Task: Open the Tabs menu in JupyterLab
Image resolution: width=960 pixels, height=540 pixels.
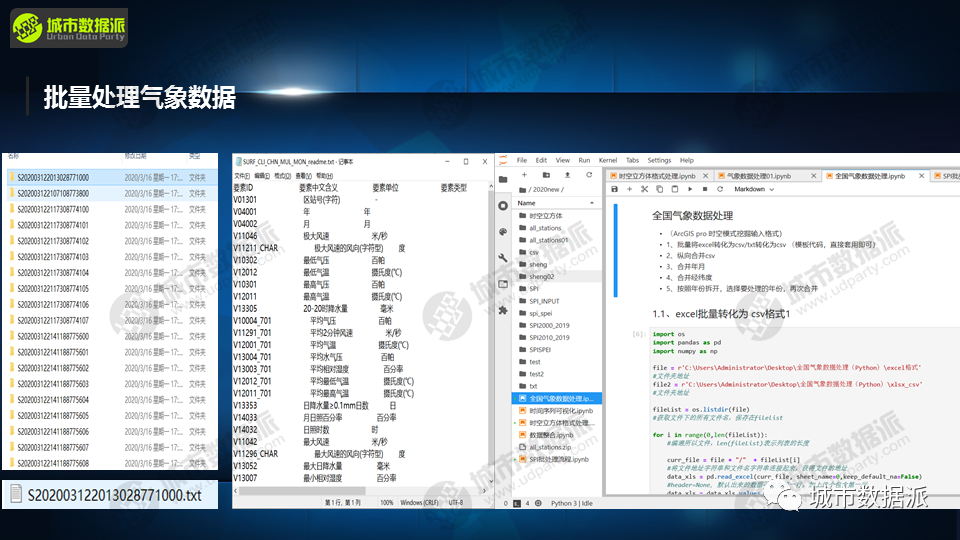Action: pyautogui.click(x=632, y=160)
